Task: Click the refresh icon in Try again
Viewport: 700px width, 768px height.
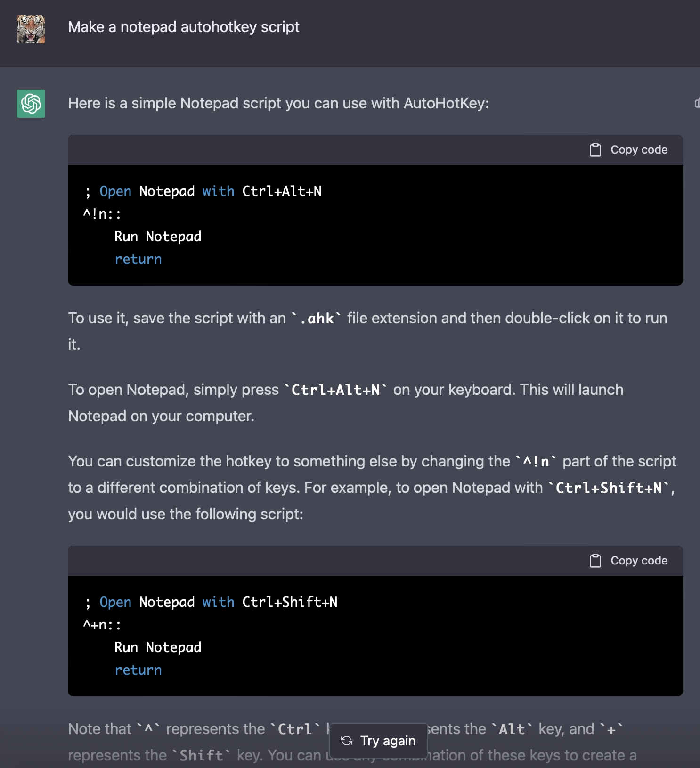Action: pos(347,741)
